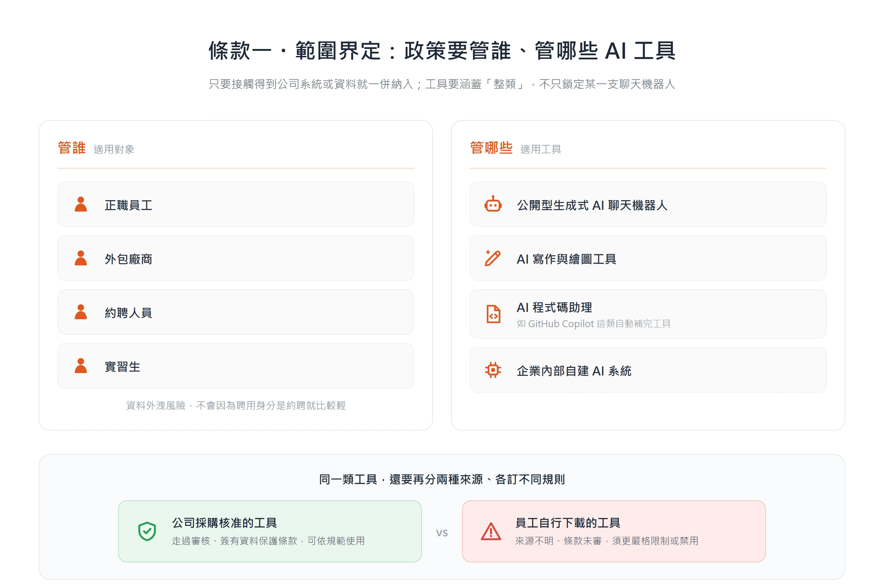Click the chip icon for 企業內部自建 AI 系統
Image resolution: width=884 pixels, height=588 pixels.
click(x=493, y=370)
